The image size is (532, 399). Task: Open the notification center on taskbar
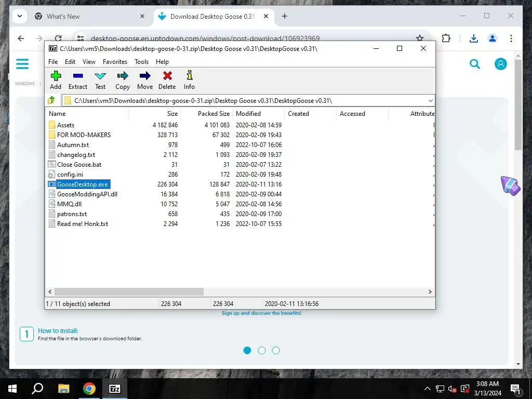point(515,389)
